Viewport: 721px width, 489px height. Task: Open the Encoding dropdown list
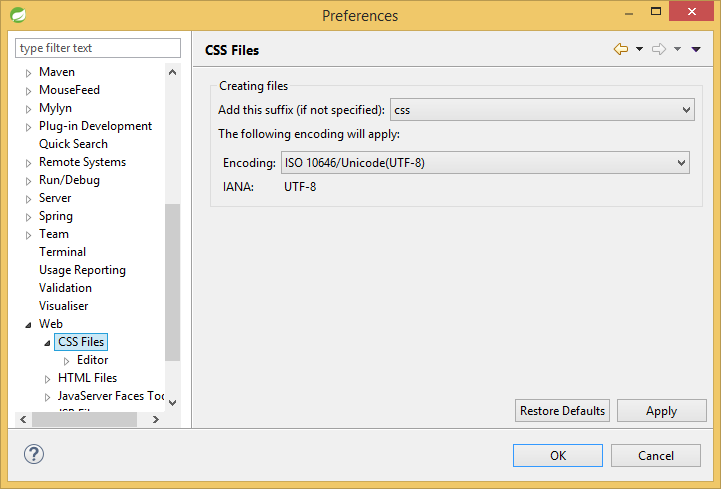tap(485, 162)
